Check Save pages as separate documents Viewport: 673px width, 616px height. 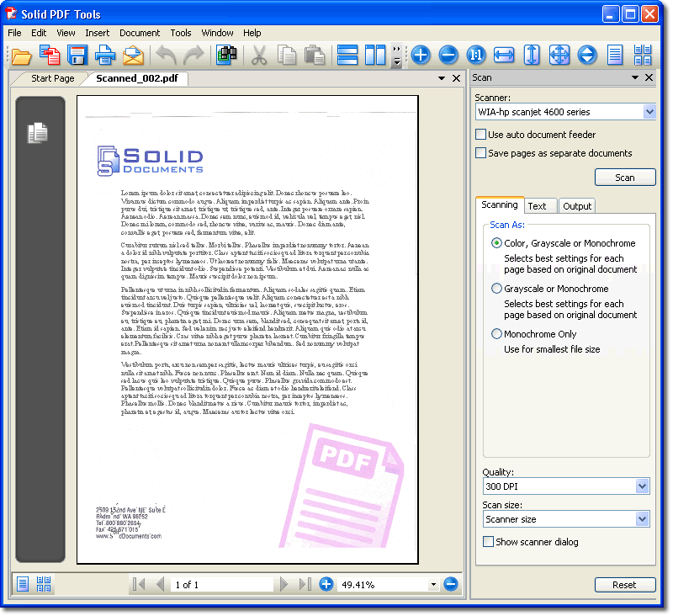coord(481,153)
